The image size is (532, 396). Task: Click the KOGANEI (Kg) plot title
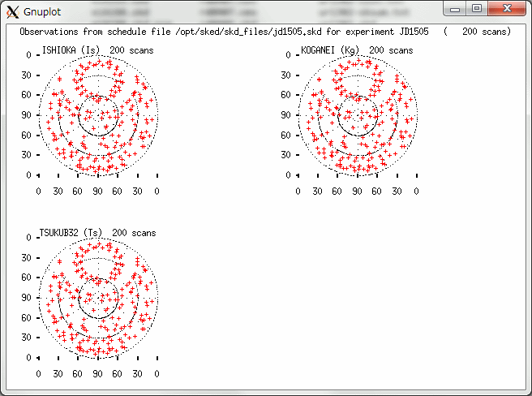(329, 50)
